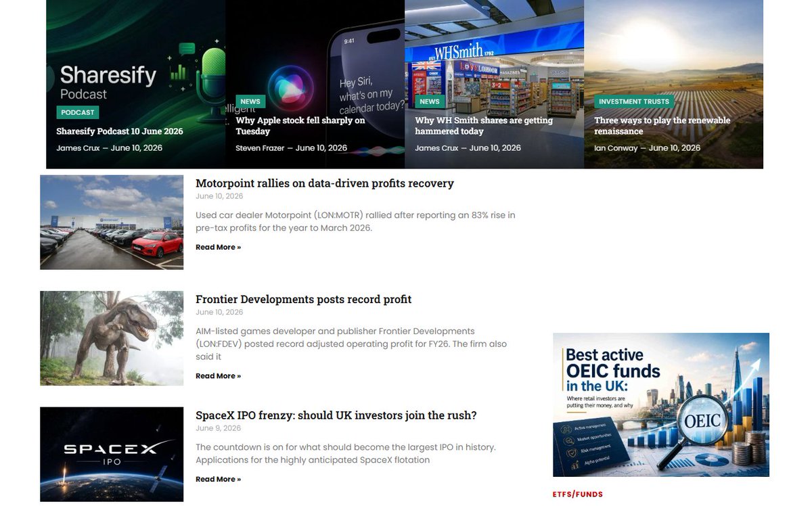Open the Motorpoint rallies on data-driven profits headline
Viewport: 812px width, 506px height.
coord(325,183)
